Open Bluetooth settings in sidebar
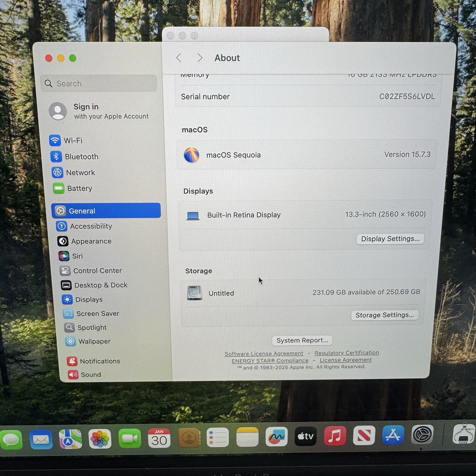This screenshot has width=476, height=476. [x=74, y=156]
